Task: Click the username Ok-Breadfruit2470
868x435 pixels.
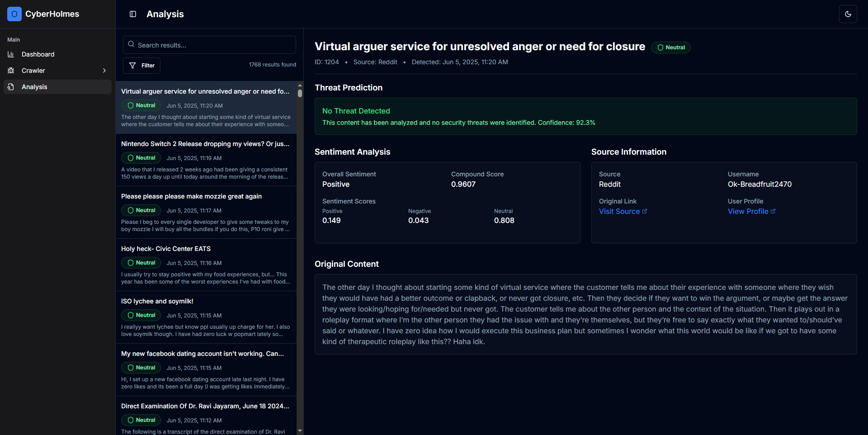Action: coord(759,184)
